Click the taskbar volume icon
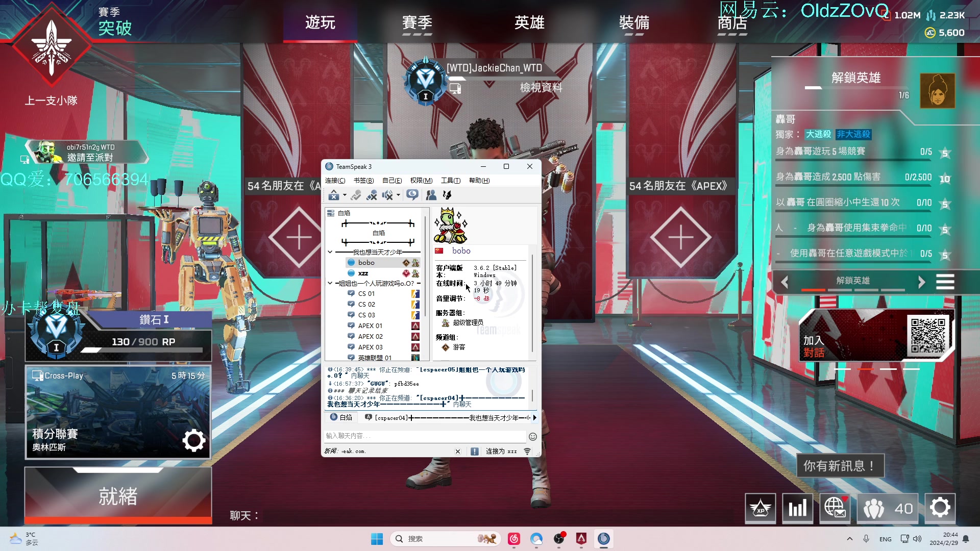This screenshot has height=551, width=980. pos(917,539)
